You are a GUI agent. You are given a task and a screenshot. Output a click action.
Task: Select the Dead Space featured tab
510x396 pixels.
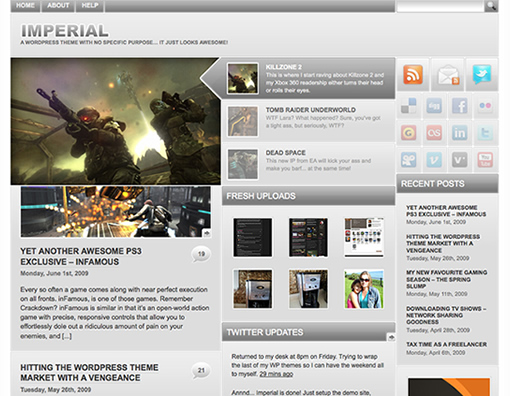pyautogui.click(x=308, y=164)
